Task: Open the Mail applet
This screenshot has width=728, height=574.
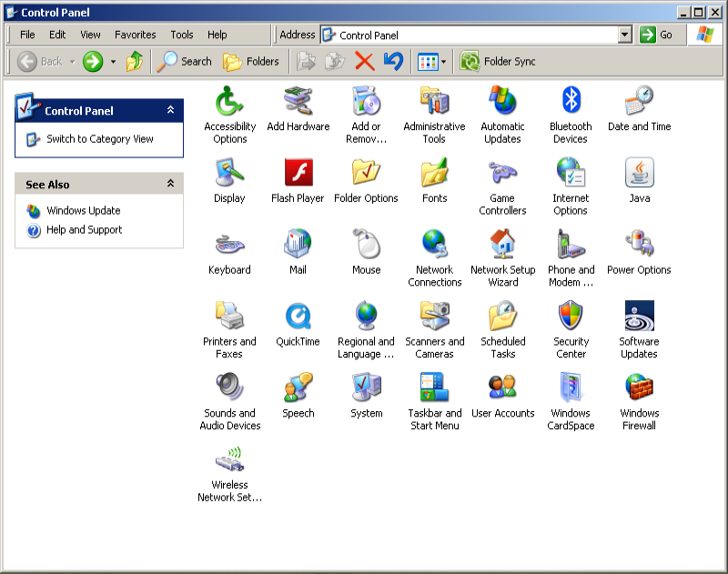Action: click(298, 252)
